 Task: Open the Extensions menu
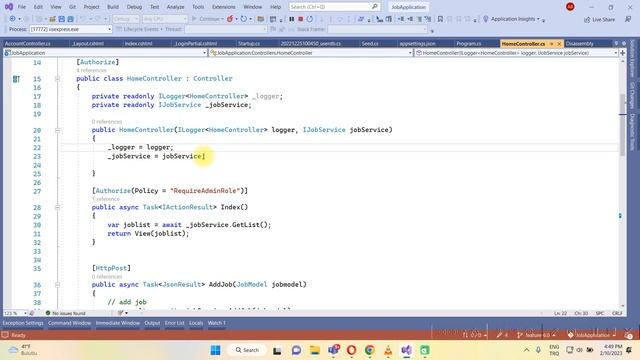(x=224, y=7)
